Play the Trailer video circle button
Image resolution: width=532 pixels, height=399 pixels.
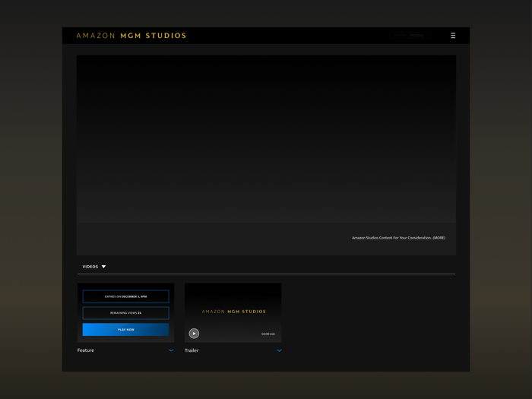pos(194,334)
